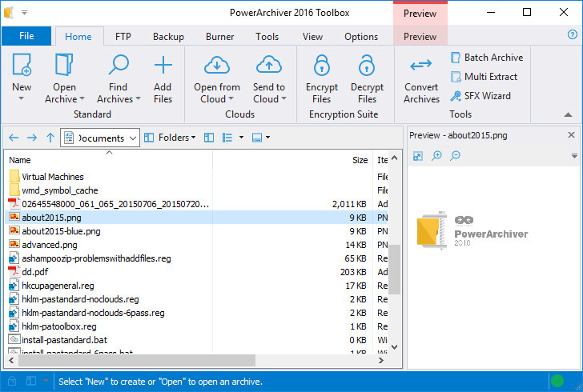The height and width of the screenshot is (392, 583).
Task: Toggle the Folders pane button
Action: tap(170, 138)
